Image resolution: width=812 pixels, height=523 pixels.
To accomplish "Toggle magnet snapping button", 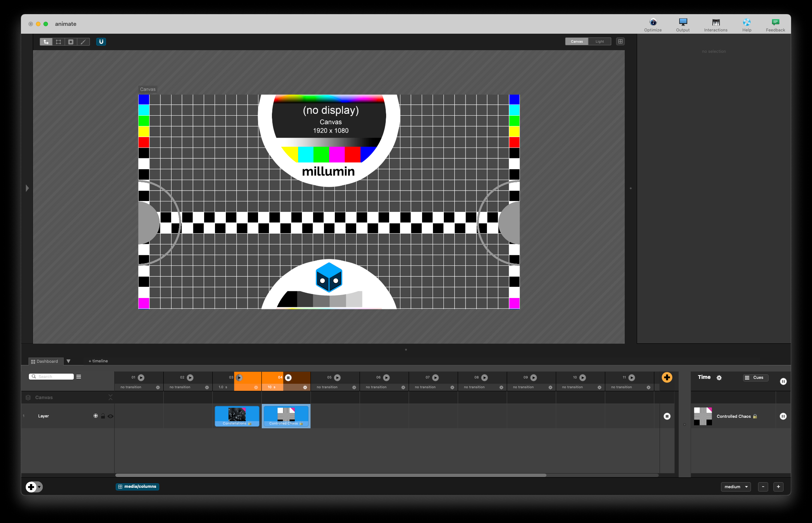I will point(101,42).
